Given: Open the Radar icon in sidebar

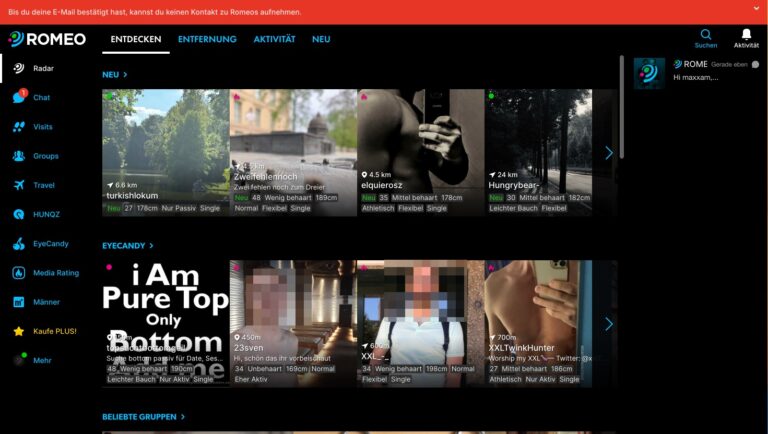Looking at the screenshot, I should (19, 68).
